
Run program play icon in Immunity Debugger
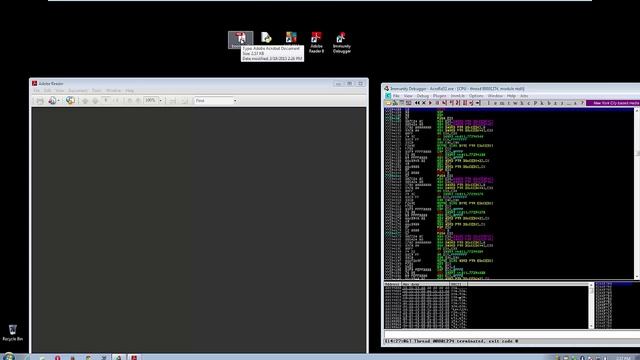[430, 103]
